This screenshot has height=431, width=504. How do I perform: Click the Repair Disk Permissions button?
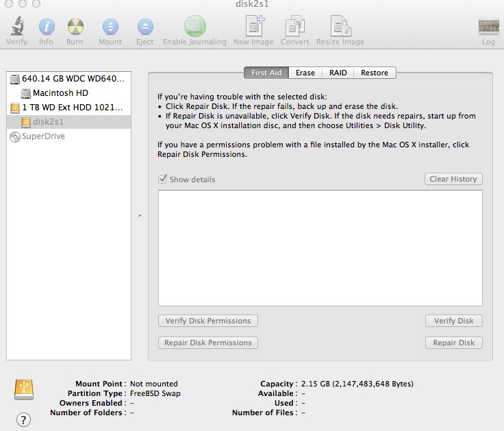pyautogui.click(x=208, y=343)
